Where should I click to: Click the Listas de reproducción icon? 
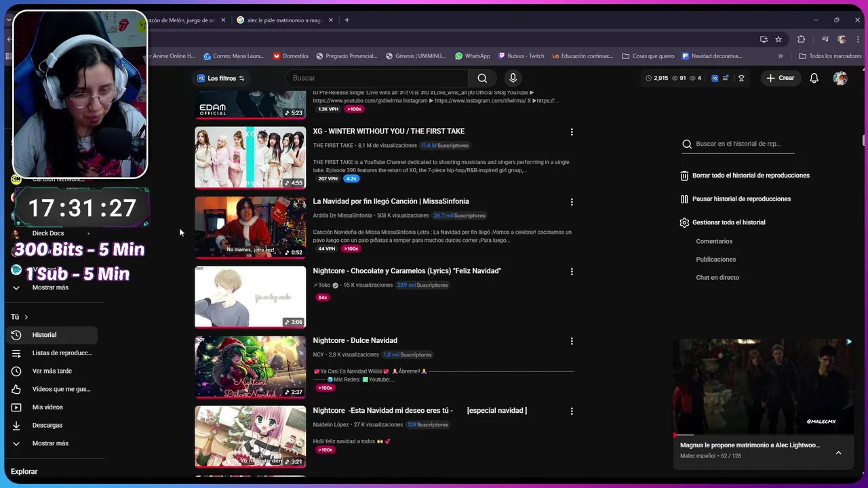[x=16, y=353]
